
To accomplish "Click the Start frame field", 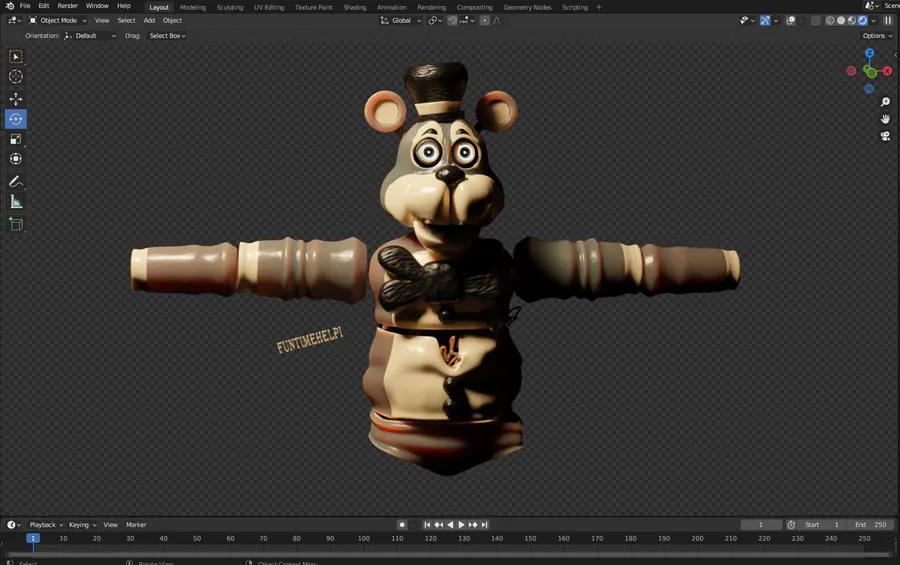I will [821, 525].
